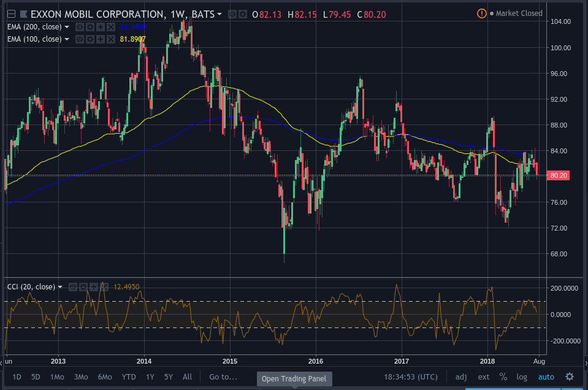Expand the EMA (200, close) dropdown arrow
588x390 pixels.
(66, 26)
